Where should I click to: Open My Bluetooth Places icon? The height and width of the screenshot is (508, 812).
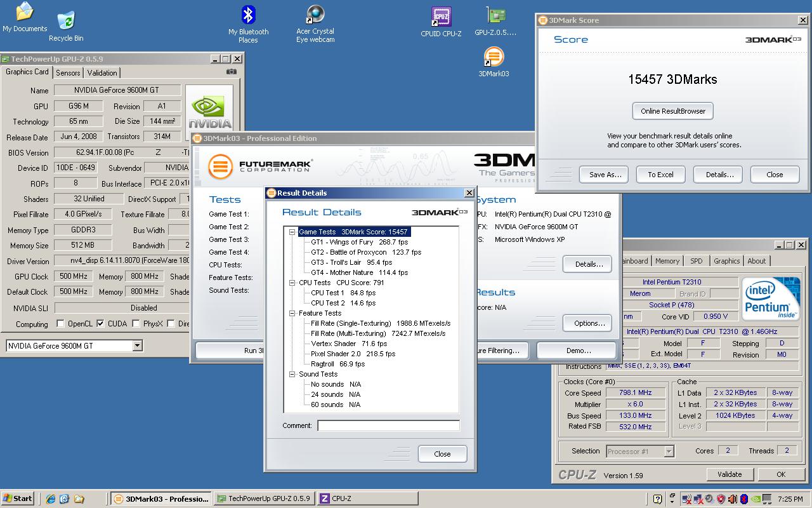tap(248, 15)
